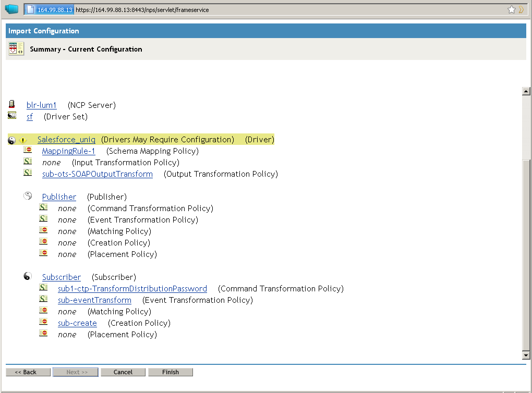Click the Cancel button

[x=123, y=372]
